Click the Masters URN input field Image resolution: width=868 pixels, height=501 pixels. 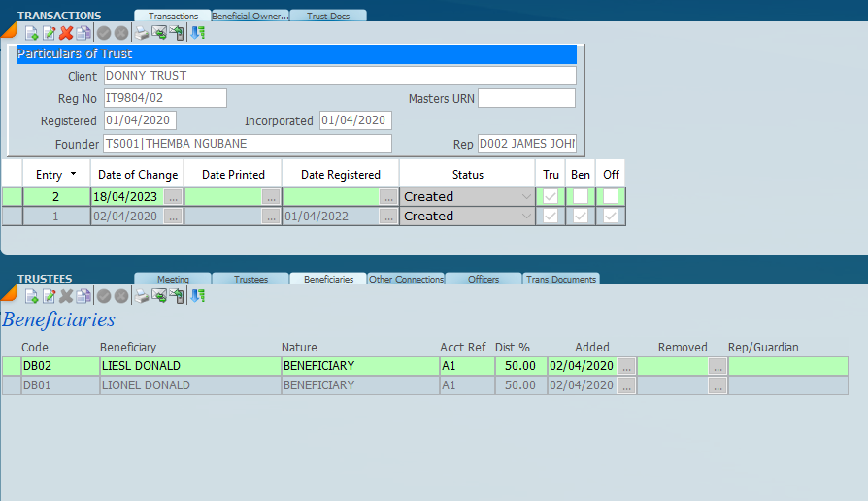point(526,98)
